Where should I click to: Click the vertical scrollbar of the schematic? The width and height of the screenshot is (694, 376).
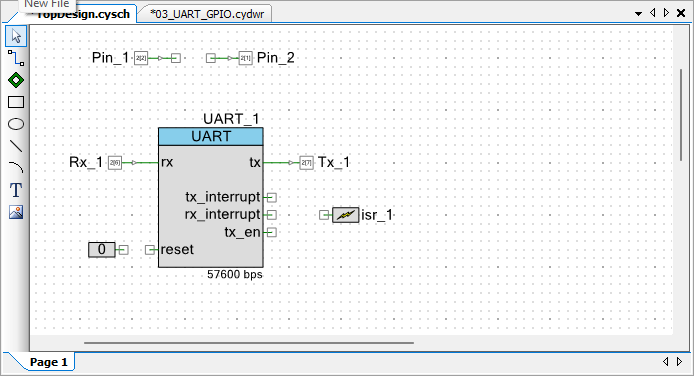tap(682, 115)
